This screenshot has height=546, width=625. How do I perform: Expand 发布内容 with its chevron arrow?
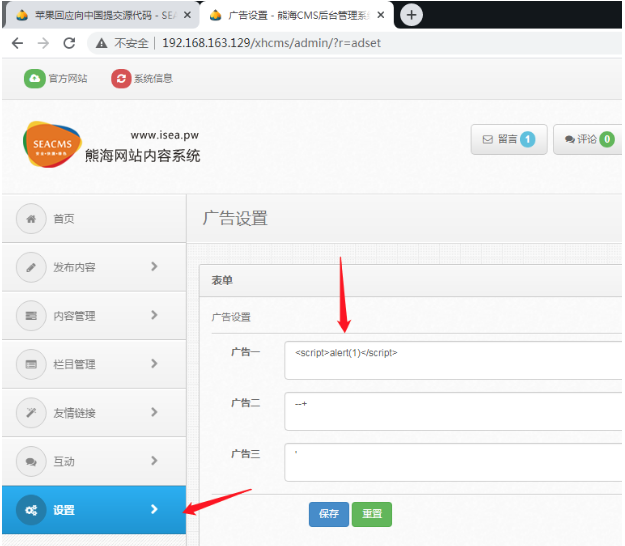[154, 266]
